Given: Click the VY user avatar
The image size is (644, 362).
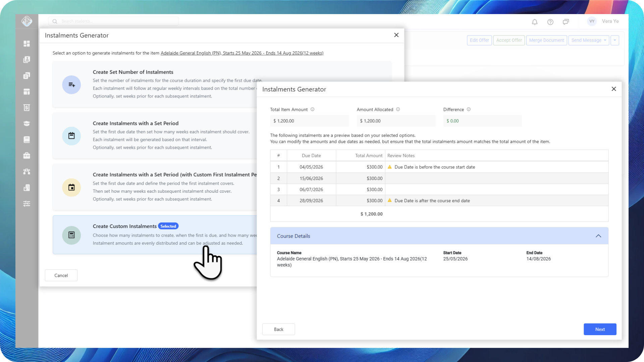Looking at the screenshot, I should click(x=592, y=21).
